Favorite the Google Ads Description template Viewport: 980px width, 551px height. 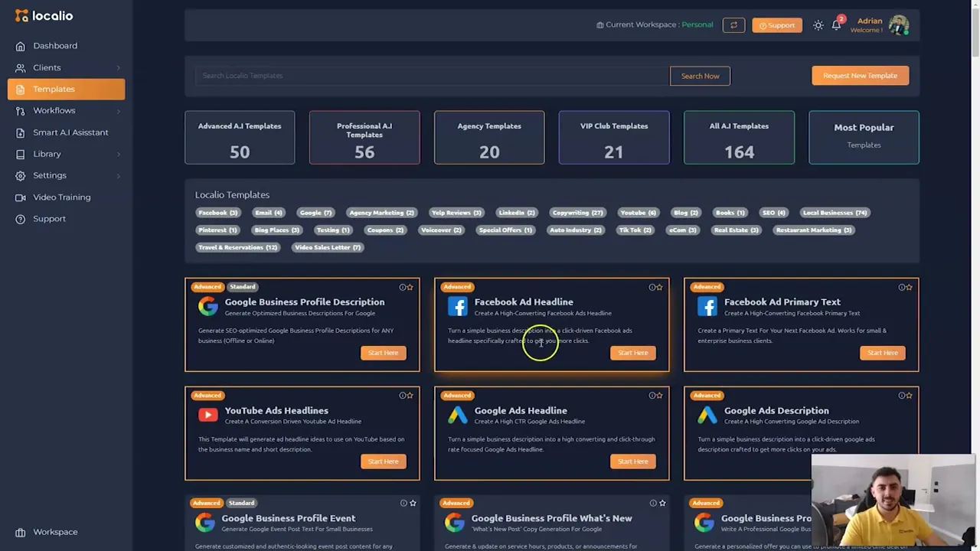(x=910, y=396)
